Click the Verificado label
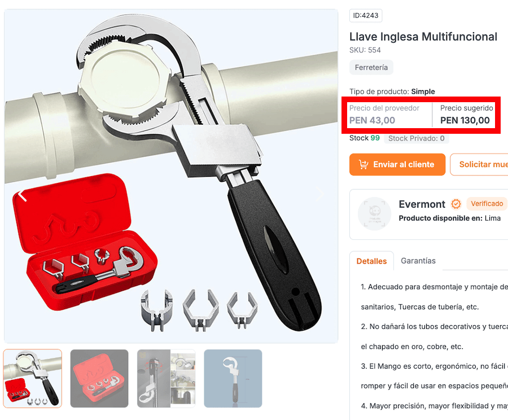This screenshot has width=508, height=420. point(487,204)
